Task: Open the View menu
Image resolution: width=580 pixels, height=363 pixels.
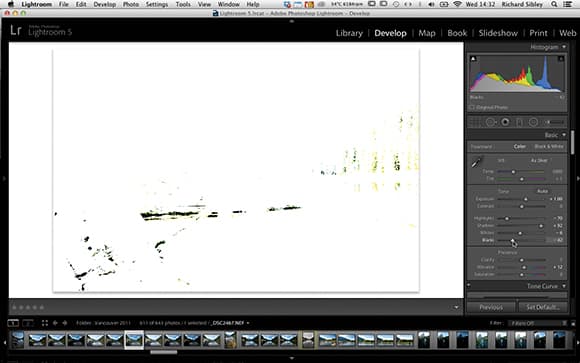Action: point(204,4)
